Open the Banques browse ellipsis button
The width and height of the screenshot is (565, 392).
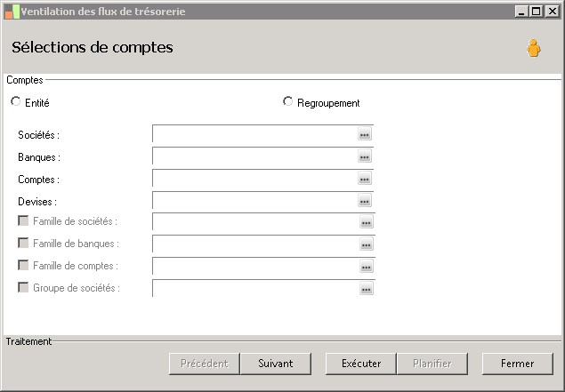coord(365,156)
